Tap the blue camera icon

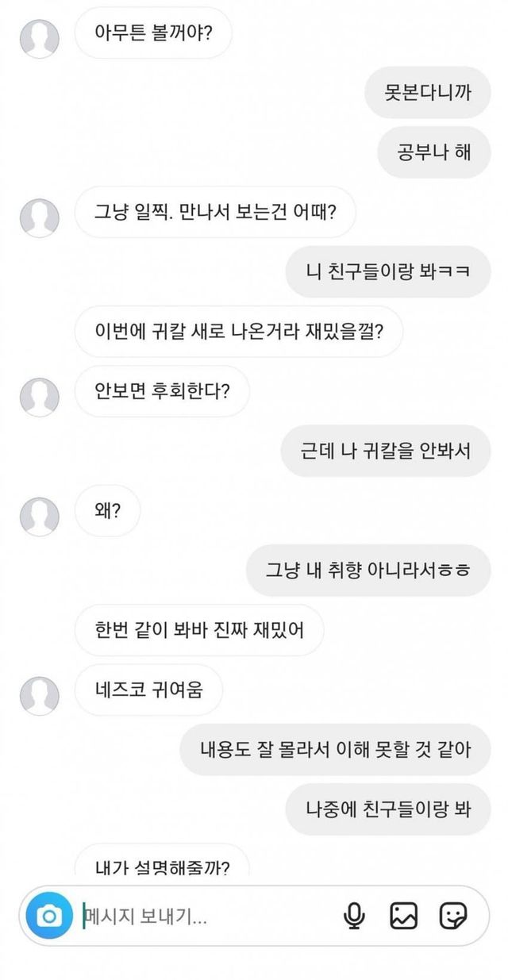pos(49,917)
